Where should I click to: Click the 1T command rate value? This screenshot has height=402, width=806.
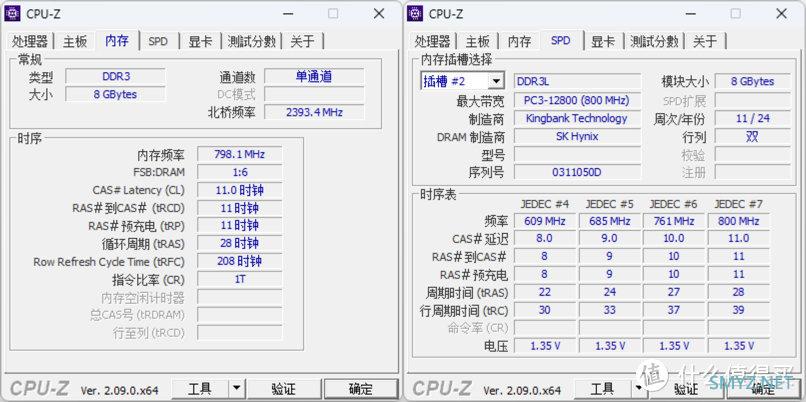tap(240, 279)
